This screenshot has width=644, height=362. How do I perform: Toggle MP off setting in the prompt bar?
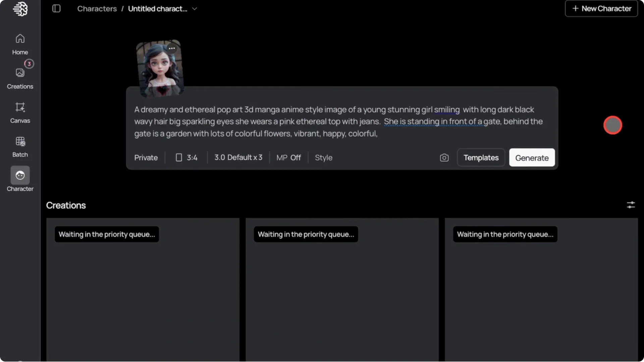288,158
